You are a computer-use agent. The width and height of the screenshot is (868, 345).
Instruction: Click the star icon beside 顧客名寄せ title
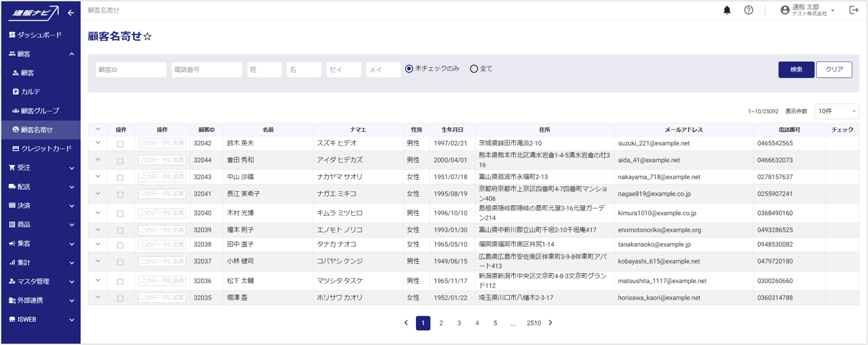click(148, 37)
